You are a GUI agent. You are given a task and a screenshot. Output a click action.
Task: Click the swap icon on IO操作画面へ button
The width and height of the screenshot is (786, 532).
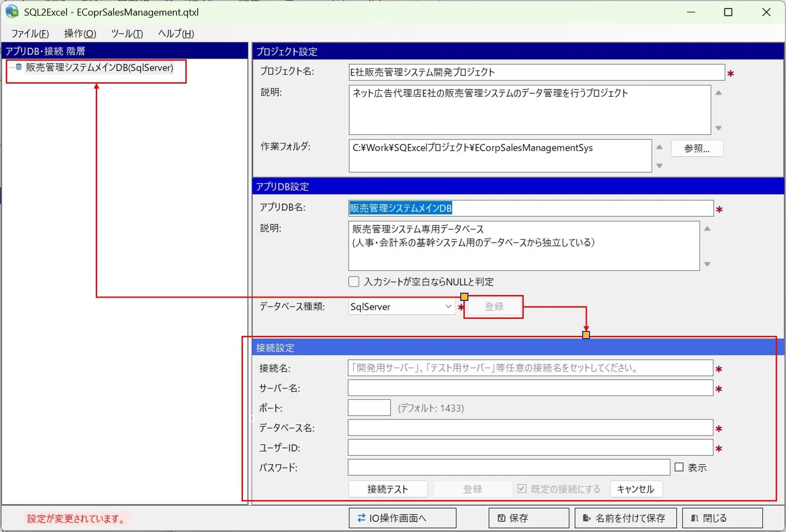pyautogui.click(x=361, y=518)
